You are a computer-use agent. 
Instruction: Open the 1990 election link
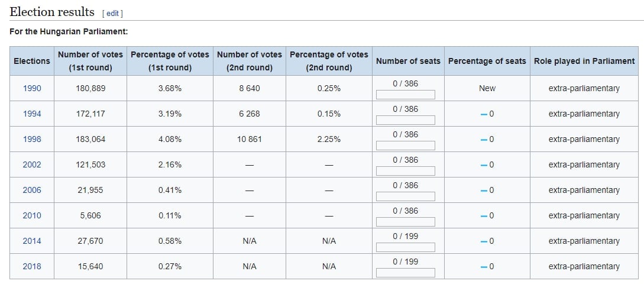(32, 88)
